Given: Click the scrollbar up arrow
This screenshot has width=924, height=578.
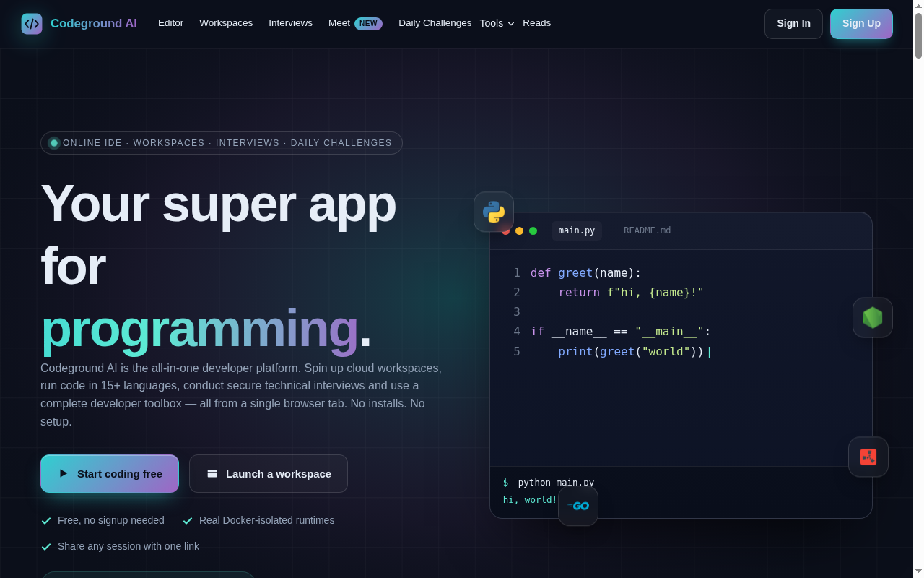Looking at the screenshot, I should [x=918, y=6].
